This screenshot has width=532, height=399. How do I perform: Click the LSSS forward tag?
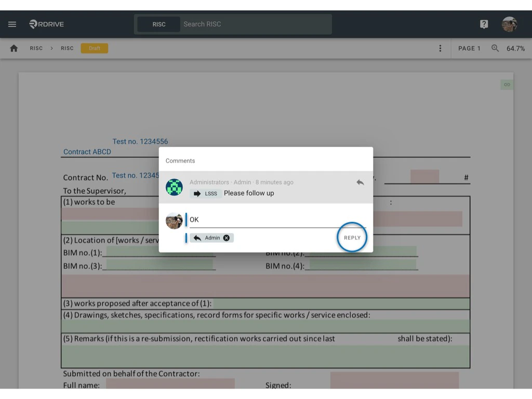click(206, 193)
